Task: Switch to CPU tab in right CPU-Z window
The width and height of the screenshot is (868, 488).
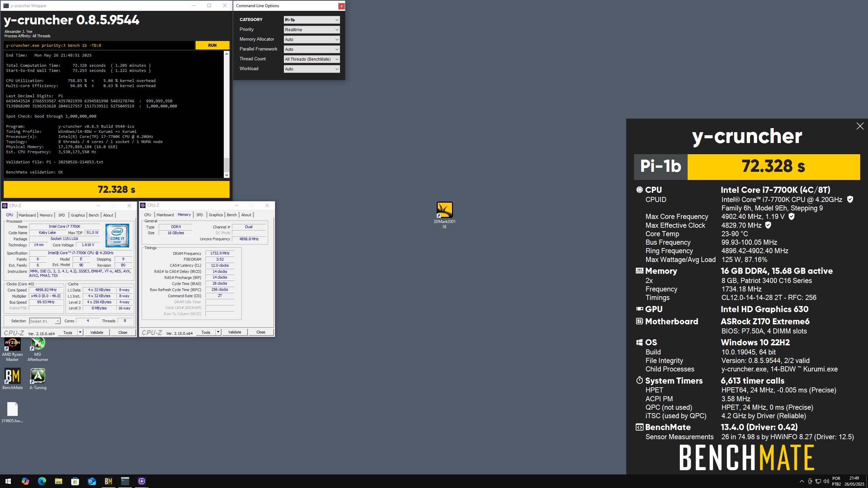Action: pos(147,215)
